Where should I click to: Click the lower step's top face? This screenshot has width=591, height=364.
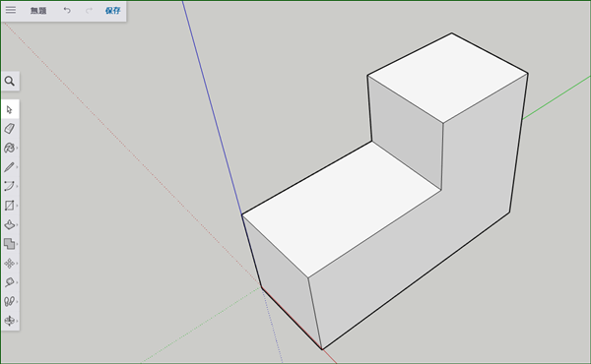point(341,209)
